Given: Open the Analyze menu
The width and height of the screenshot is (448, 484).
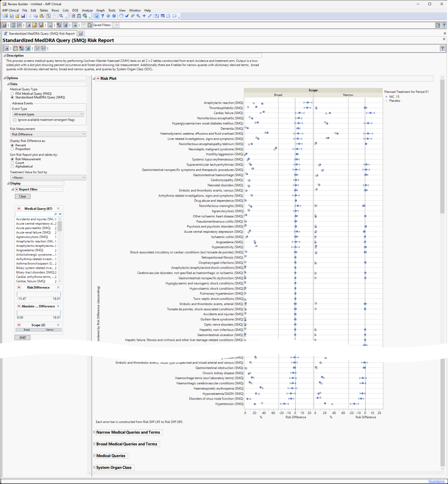Looking at the screenshot, I should pyautogui.click(x=87, y=10).
